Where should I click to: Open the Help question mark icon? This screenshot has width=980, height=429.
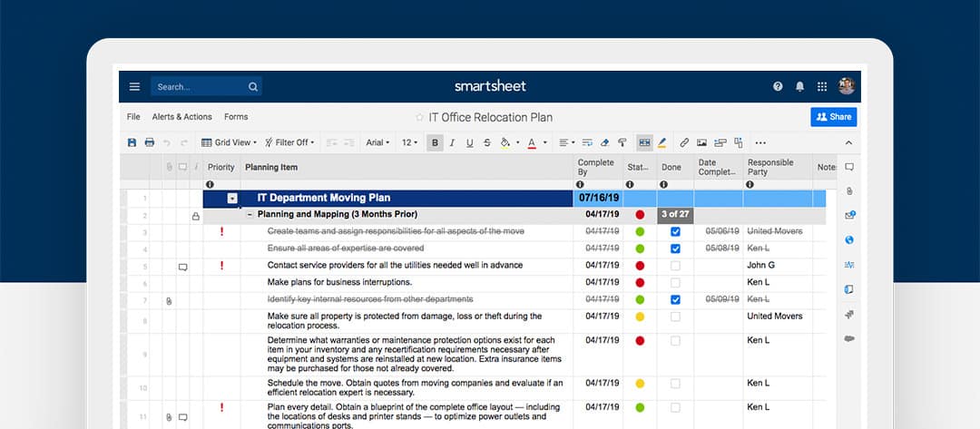coord(778,87)
